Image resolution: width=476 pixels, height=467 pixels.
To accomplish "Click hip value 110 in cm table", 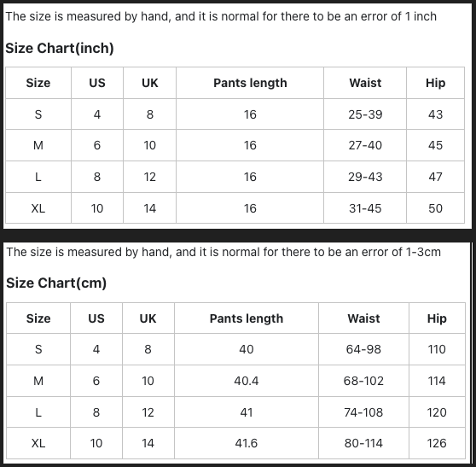I will 437,349.
